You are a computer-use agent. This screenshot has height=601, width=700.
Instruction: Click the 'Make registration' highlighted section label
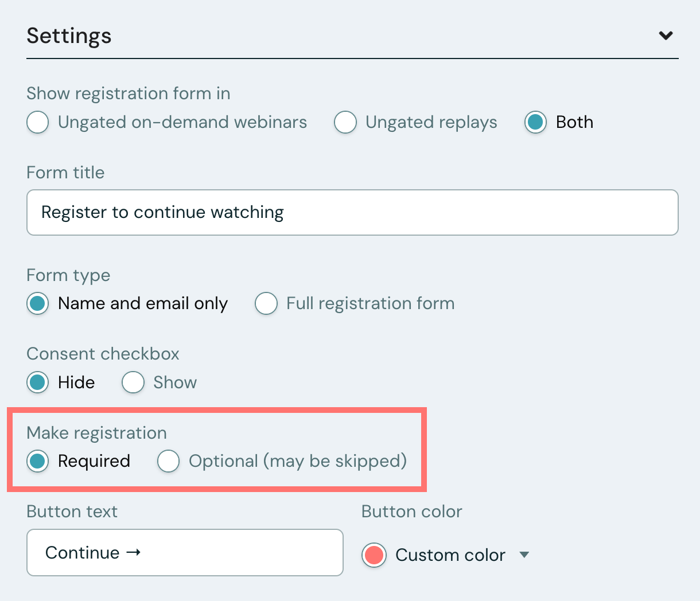coord(96,432)
